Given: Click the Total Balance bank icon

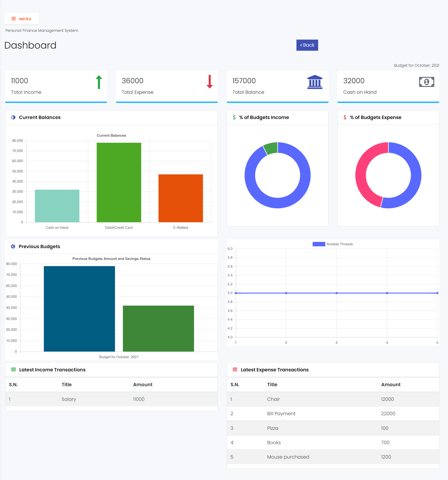Looking at the screenshot, I should click(314, 82).
